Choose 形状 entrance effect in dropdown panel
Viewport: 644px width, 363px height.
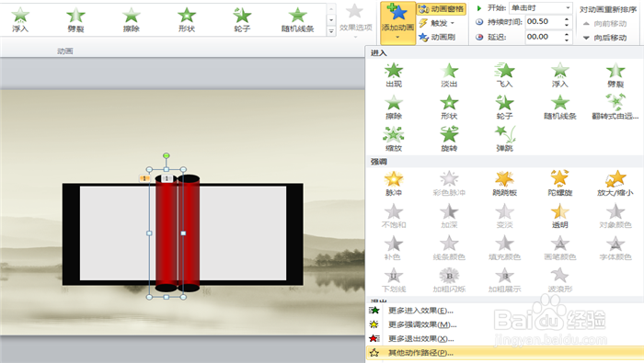tap(449, 107)
